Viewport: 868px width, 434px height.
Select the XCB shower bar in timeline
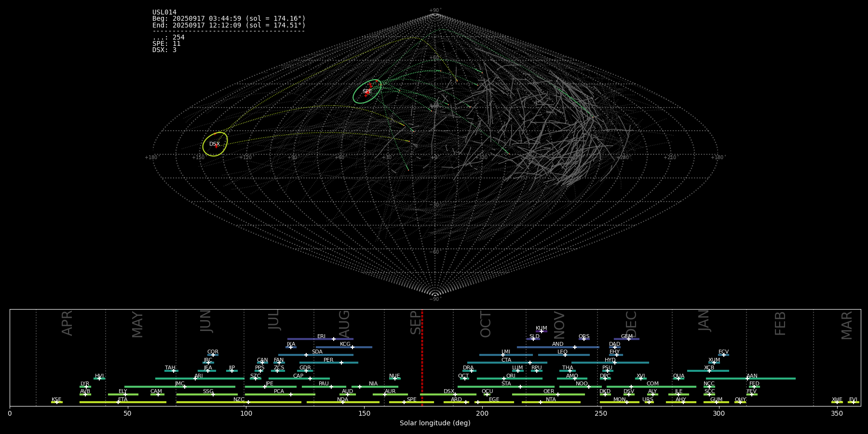click(708, 370)
